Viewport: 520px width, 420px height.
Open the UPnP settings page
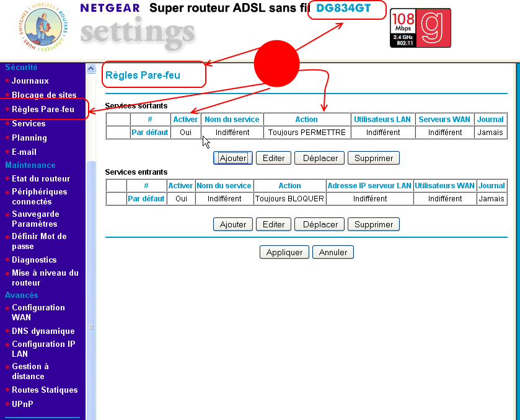(x=22, y=404)
